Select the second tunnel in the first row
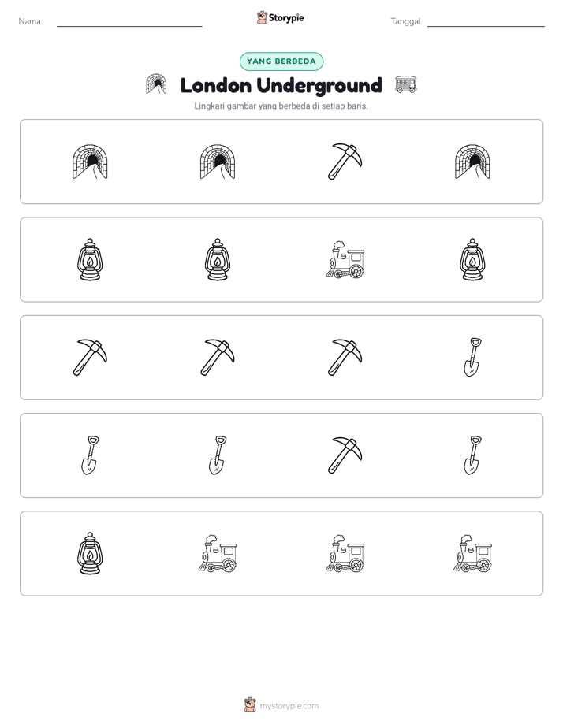The height and width of the screenshot is (728, 563). tap(218, 162)
